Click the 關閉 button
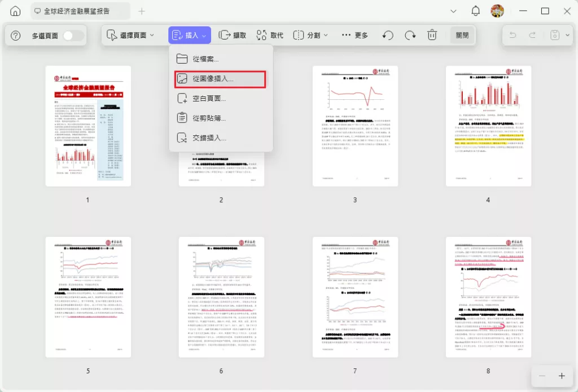578x392 pixels. [462, 35]
